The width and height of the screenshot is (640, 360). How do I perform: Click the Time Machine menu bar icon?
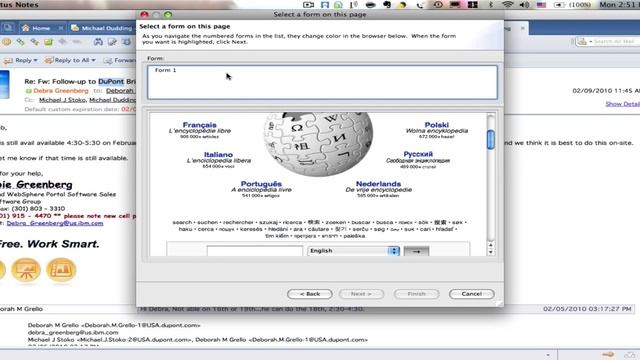[438, 4]
